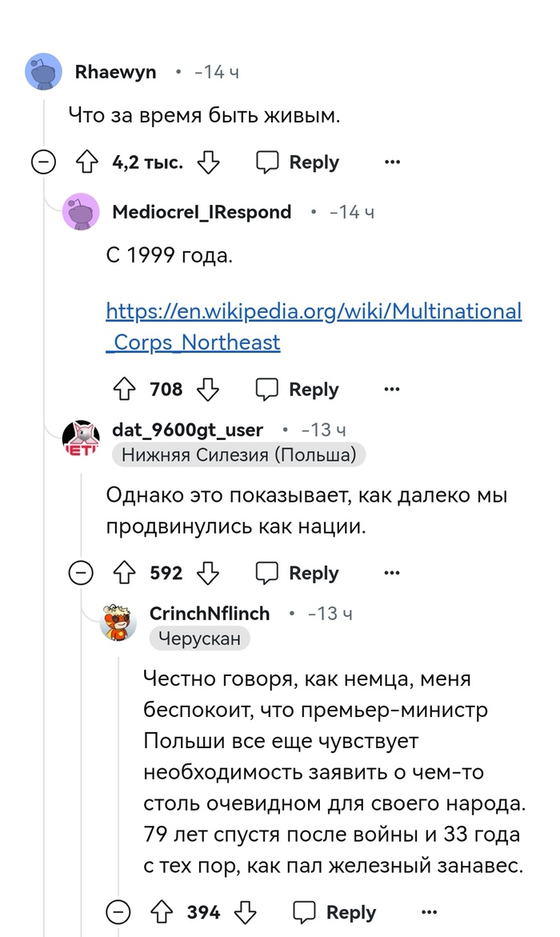Open more options for dat_9600gt_user's comment
The height and width of the screenshot is (937, 560).
(x=392, y=573)
